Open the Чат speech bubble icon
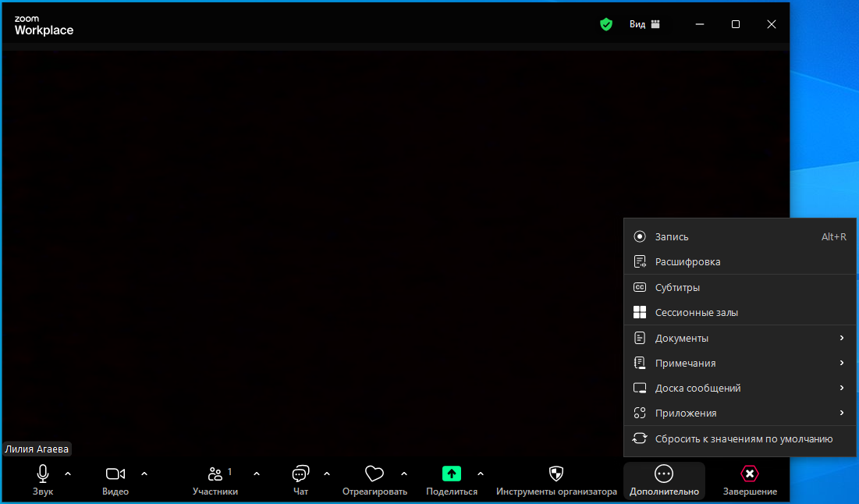Image resolution: width=859 pixels, height=504 pixels. [x=300, y=474]
